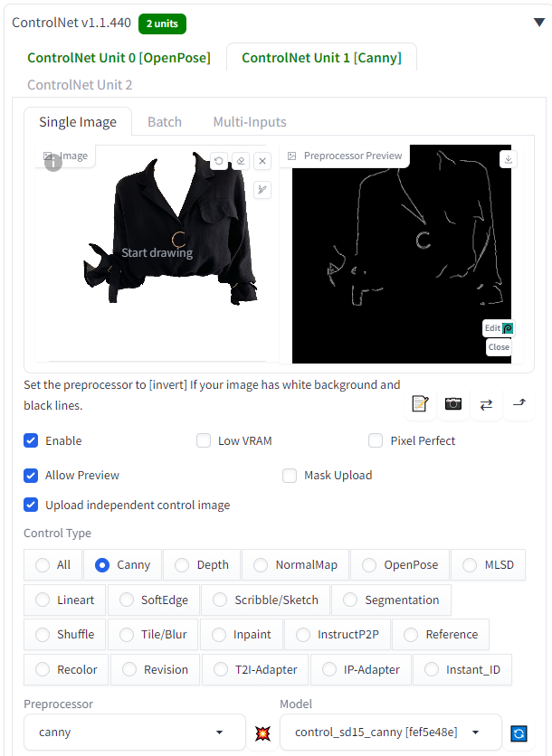Screen dimensions: 552x756
Task: Click the eraser icon above the image
Action: point(241,161)
